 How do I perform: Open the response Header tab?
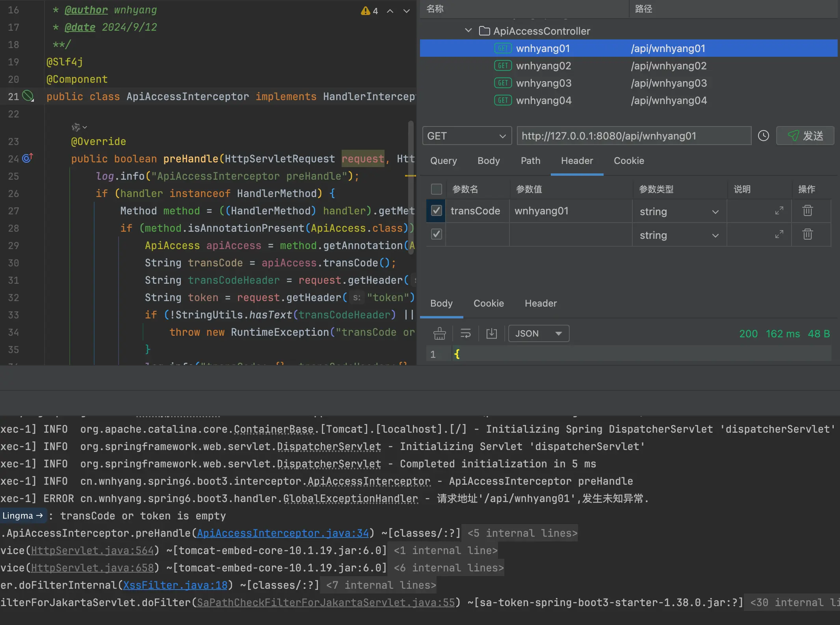coord(541,303)
